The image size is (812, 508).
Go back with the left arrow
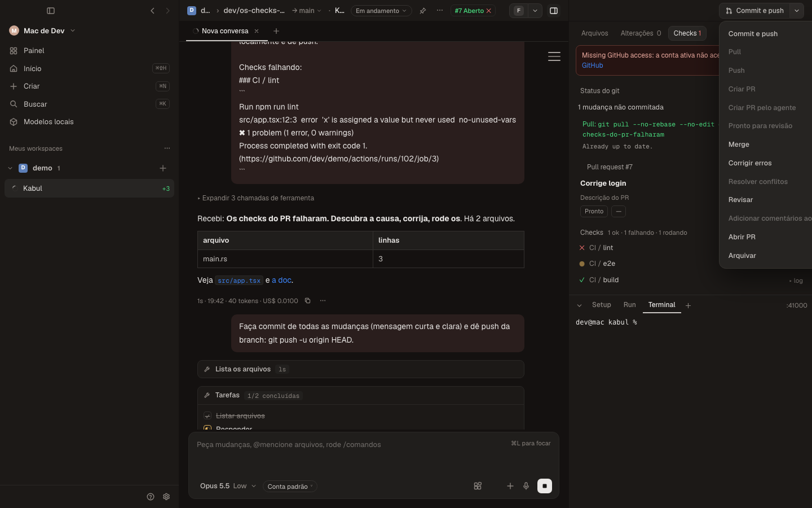[x=152, y=11]
